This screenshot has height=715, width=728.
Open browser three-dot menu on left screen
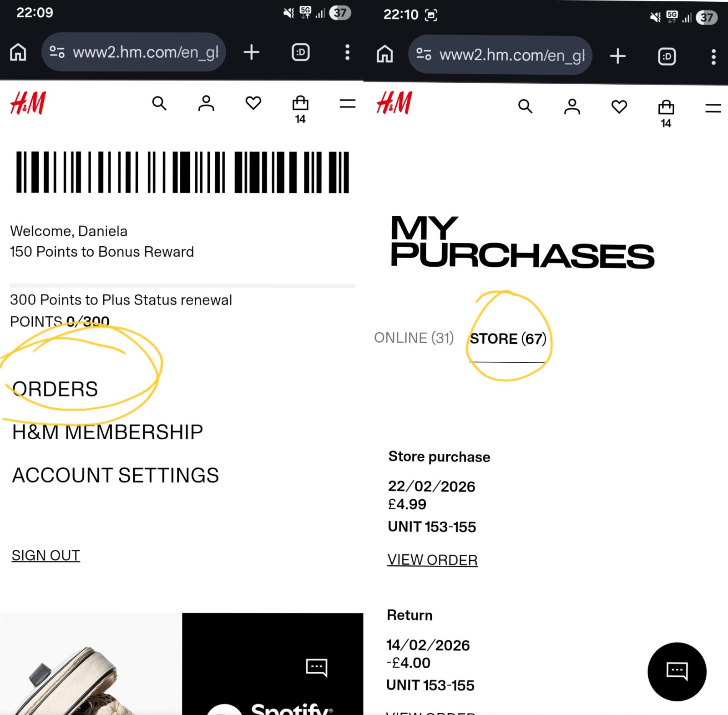[347, 52]
